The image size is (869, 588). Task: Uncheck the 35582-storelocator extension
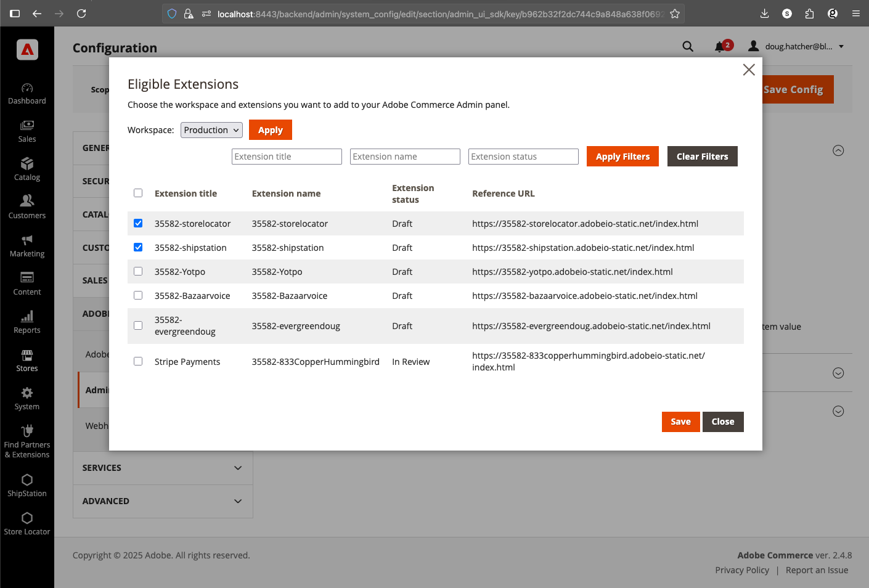(138, 223)
